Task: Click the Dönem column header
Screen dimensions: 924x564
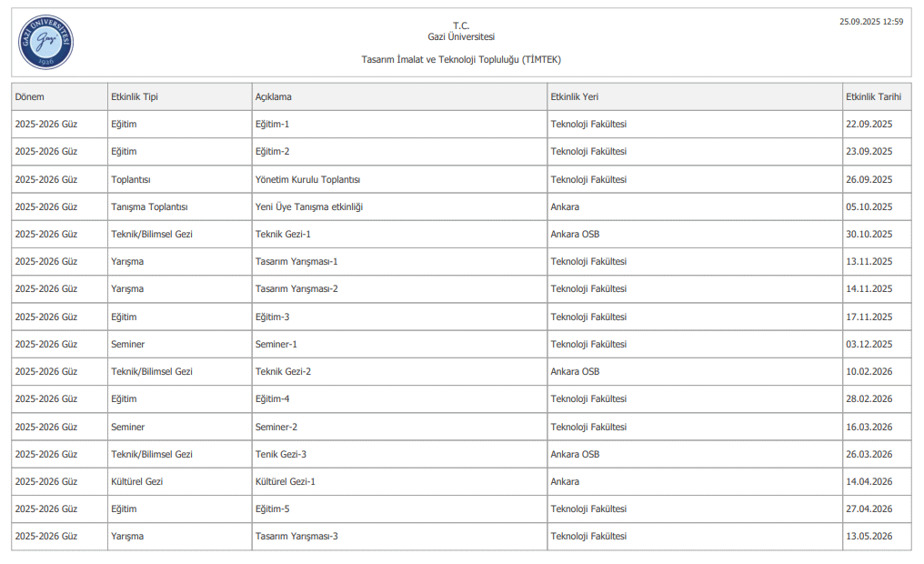Action: [x=29, y=96]
